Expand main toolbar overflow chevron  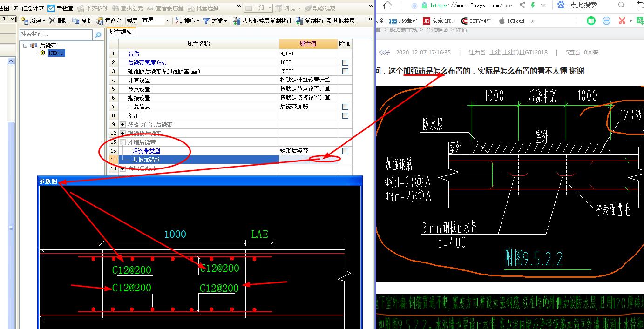click(x=239, y=7)
